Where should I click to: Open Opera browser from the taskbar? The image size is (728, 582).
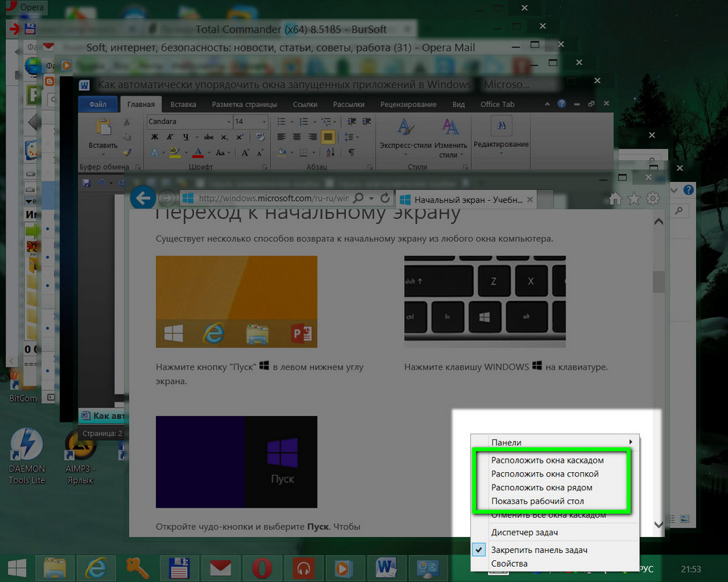coord(262,568)
